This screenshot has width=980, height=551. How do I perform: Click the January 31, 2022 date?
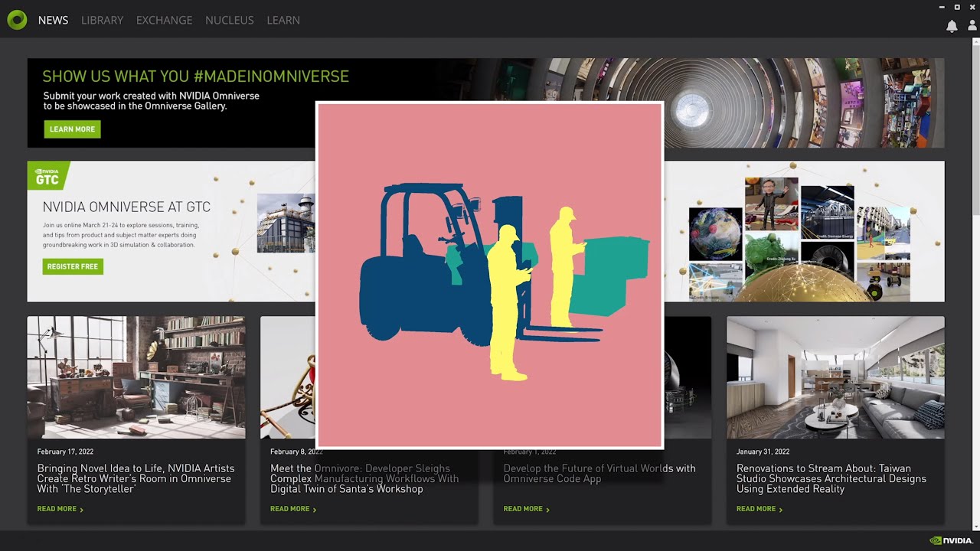click(763, 452)
